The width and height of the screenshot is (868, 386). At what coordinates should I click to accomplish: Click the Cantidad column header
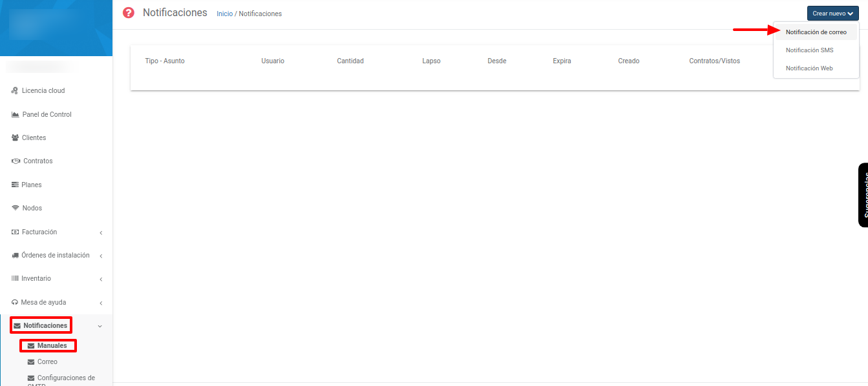350,61
